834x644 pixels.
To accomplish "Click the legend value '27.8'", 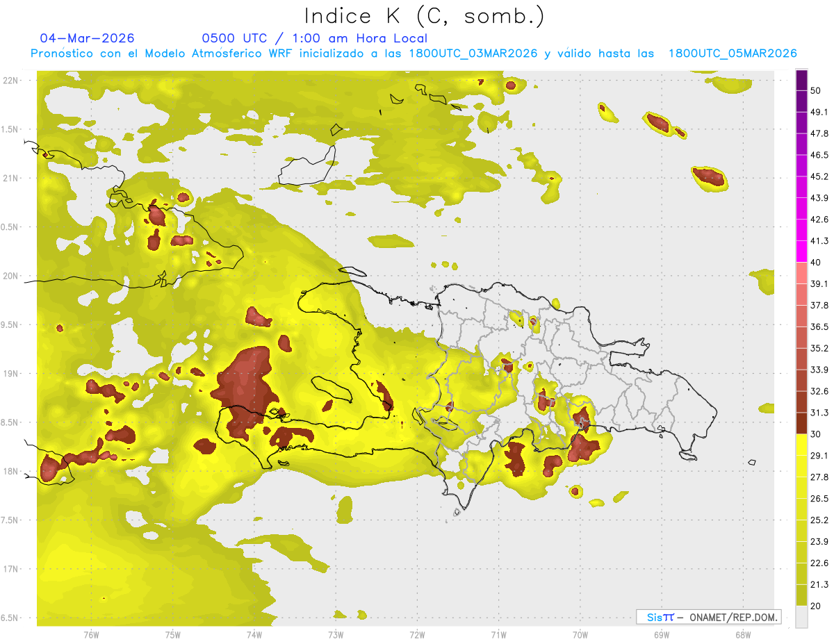I will [819, 477].
